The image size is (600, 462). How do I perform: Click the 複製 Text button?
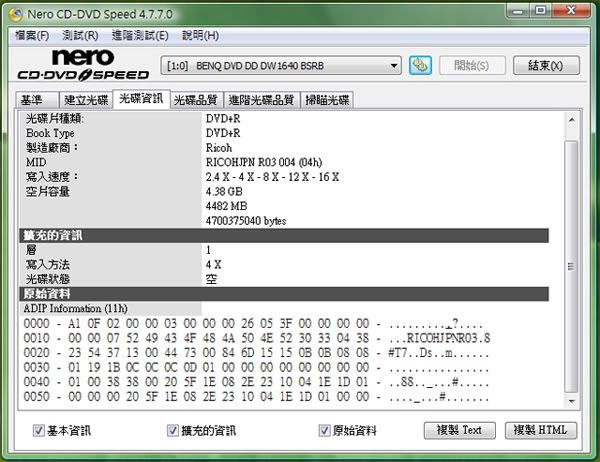click(460, 430)
